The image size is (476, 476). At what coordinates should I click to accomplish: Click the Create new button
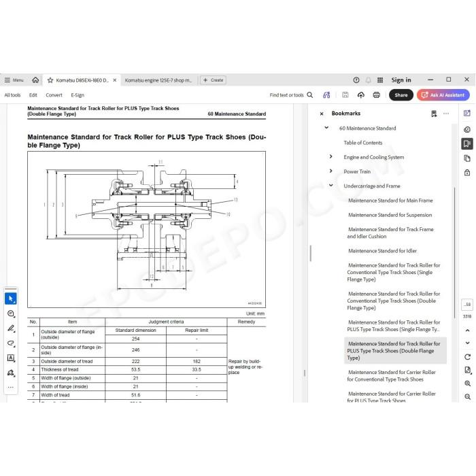point(213,80)
